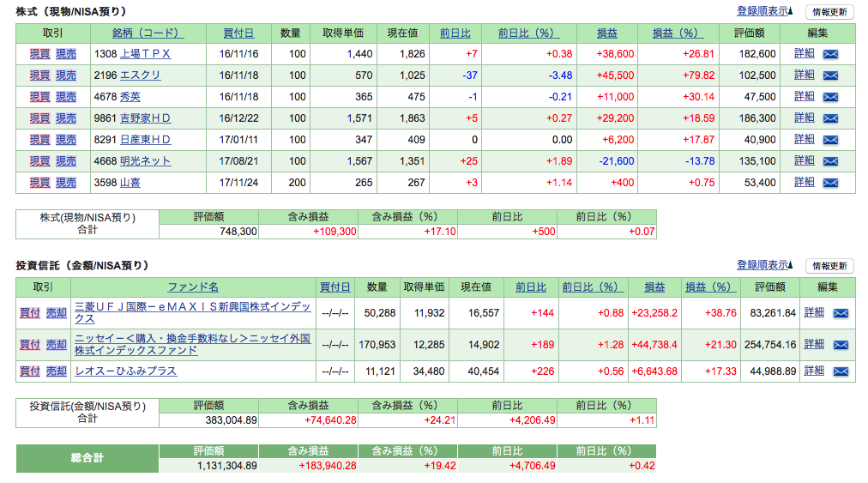Open 詳細 for ニッセイ外国株式 fund
Image resolution: width=868 pixels, height=483 pixels.
click(814, 344)
